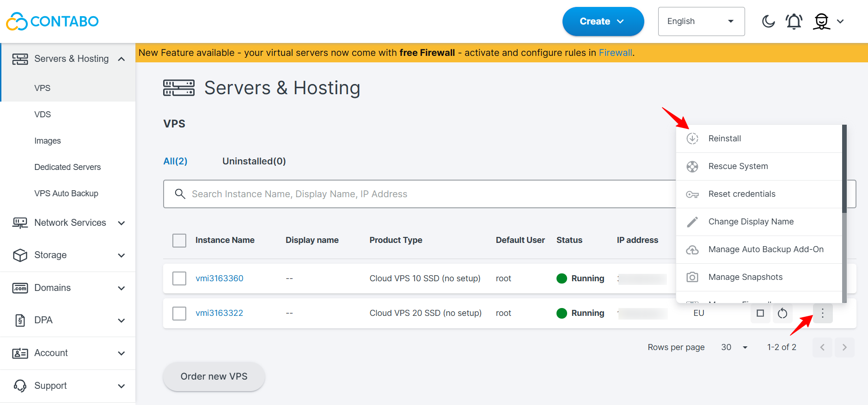Click the IP address column header
This screenshot has height=405, width=868.
637,240
